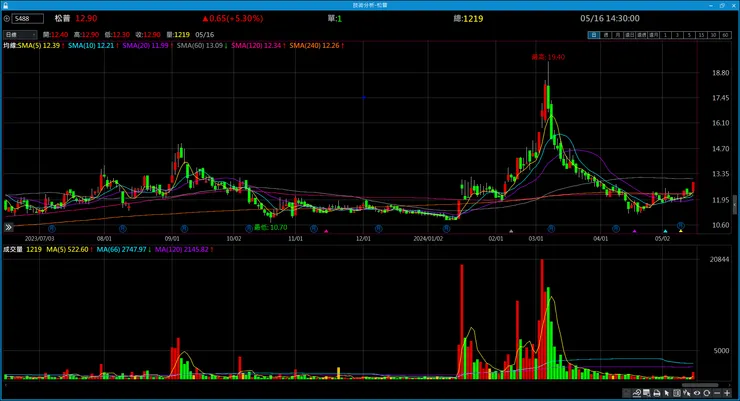This screenshot has width=740, height=401.
Task: Click the vertical scrollbar handle at right edge
Action: [734, 205]
